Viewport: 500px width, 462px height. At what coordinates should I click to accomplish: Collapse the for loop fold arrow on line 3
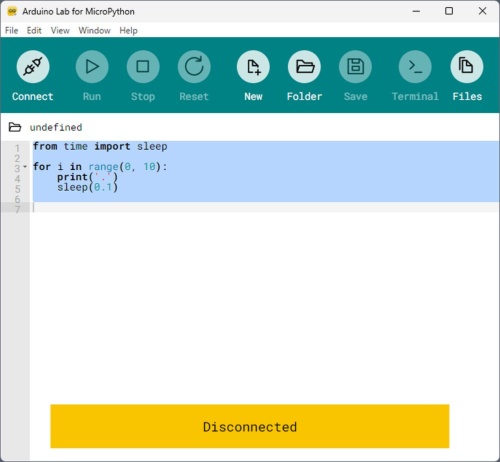(x=25, y=166)
